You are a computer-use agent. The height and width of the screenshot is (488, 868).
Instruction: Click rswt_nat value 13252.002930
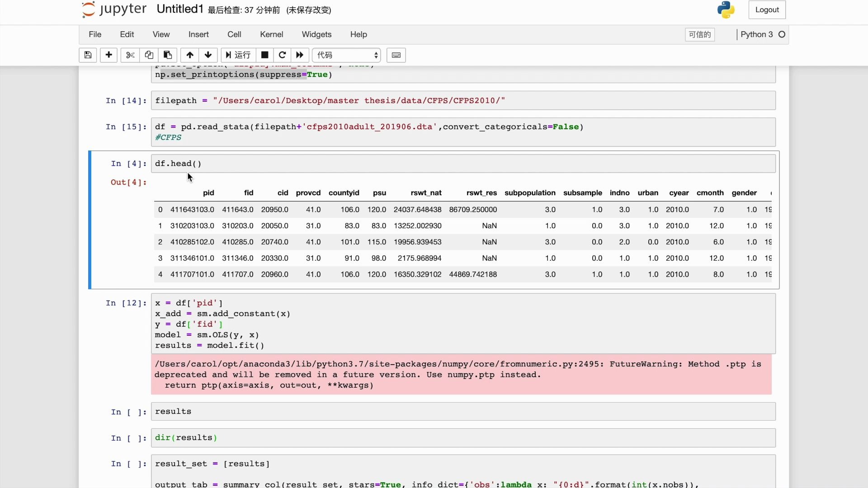pyautogui.click(x=418, y=226)
